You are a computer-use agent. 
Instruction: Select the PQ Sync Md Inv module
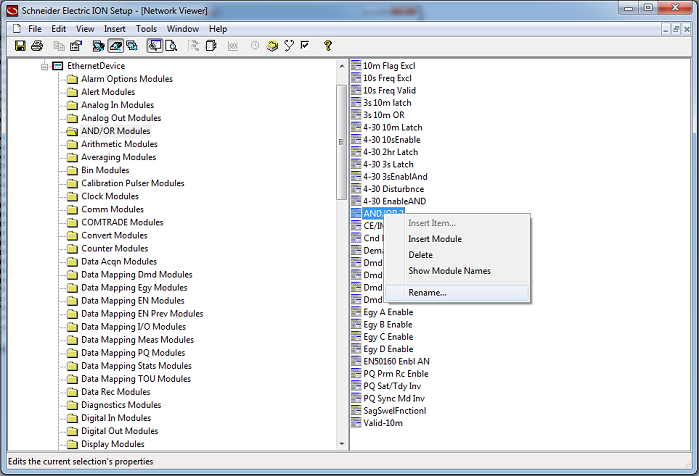[394, 398]
